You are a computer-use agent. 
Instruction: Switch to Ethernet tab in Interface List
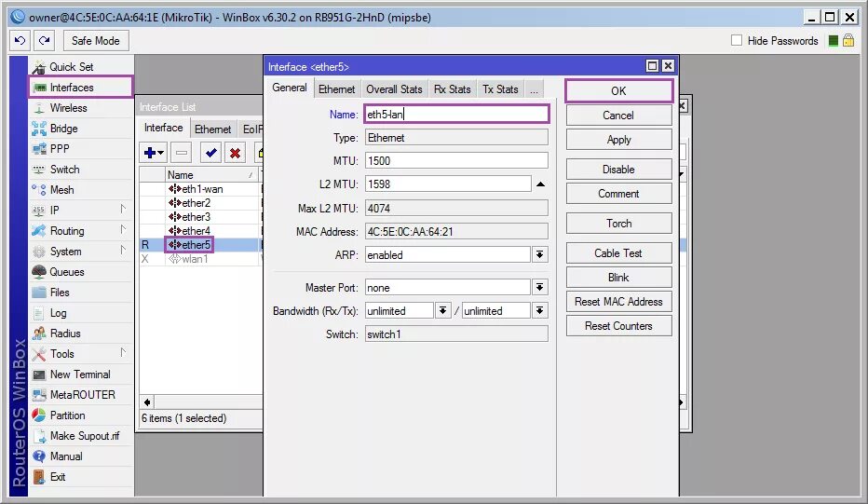[212, 129]
